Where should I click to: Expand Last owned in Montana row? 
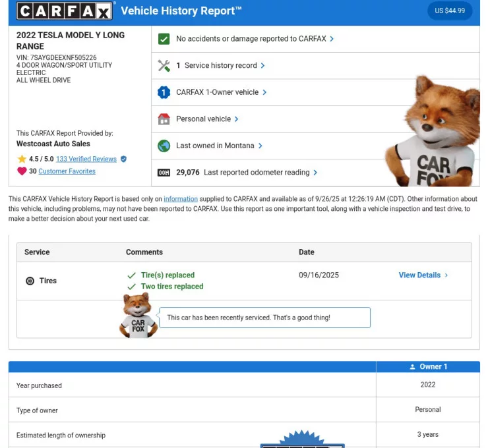tap(219, 146)
